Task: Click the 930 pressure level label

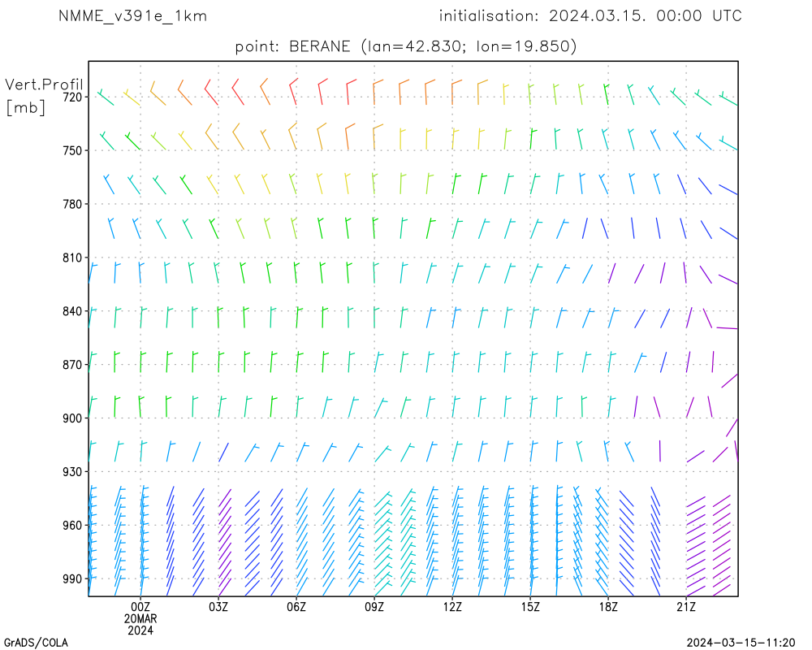Action: coord(72,472)
